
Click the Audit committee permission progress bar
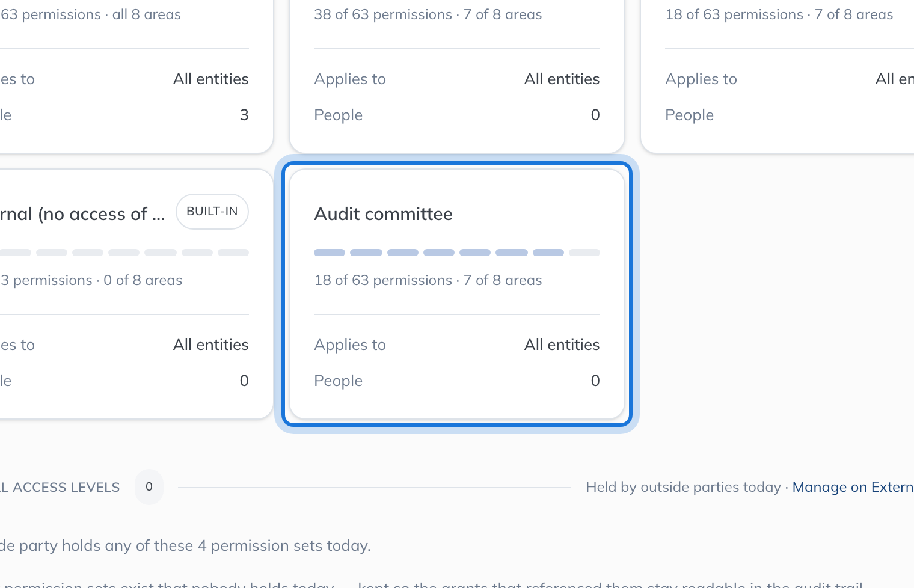457,253
